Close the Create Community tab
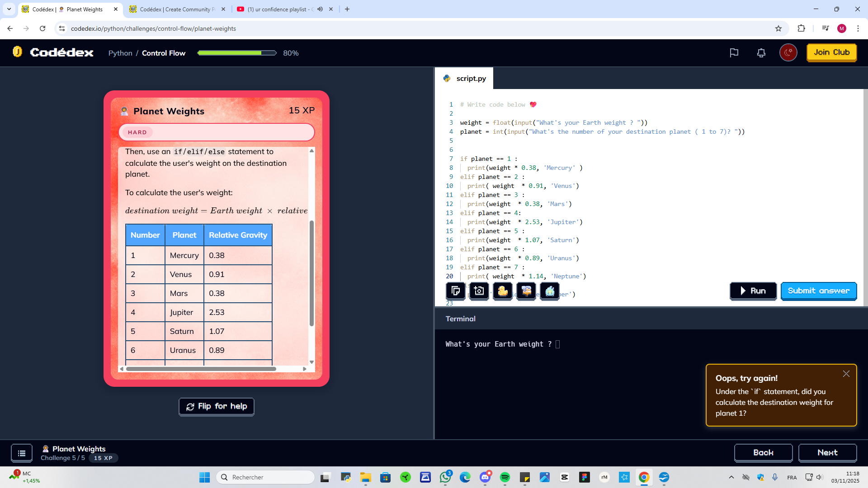The image size is (868, 488). (223, 9)
